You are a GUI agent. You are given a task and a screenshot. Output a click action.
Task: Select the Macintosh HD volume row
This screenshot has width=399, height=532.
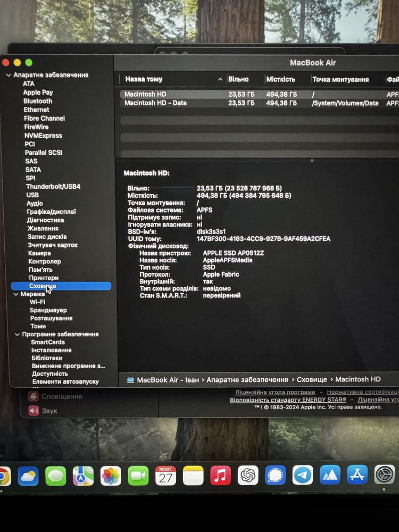pos(260,94)
